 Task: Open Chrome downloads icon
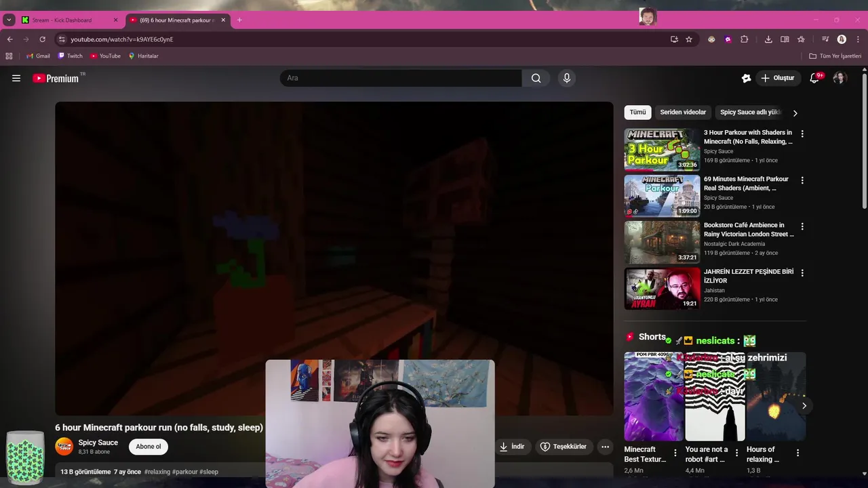click(x=768, y=39)
